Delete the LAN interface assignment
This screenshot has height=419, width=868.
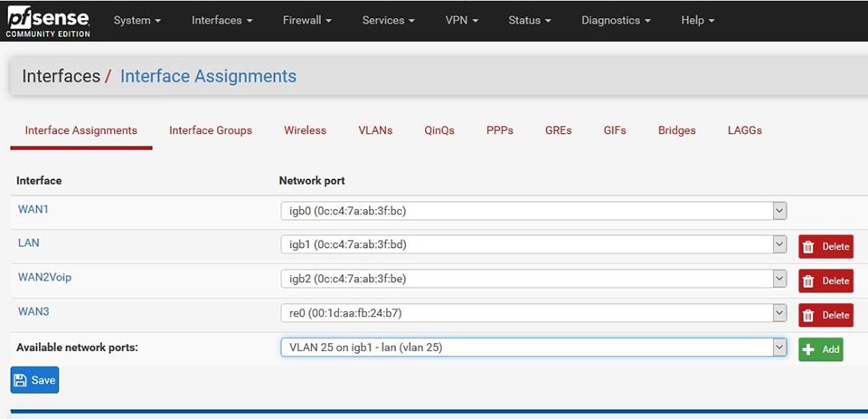826,246
